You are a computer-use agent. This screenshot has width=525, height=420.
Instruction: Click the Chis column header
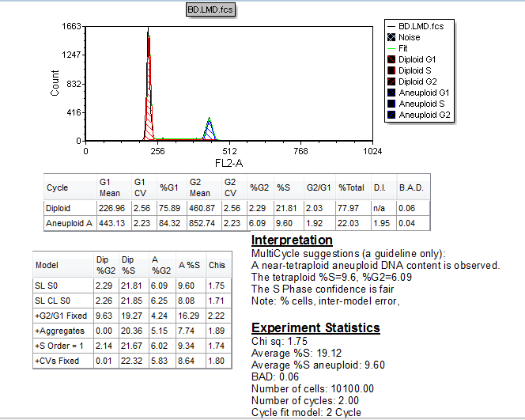[217, 265]
